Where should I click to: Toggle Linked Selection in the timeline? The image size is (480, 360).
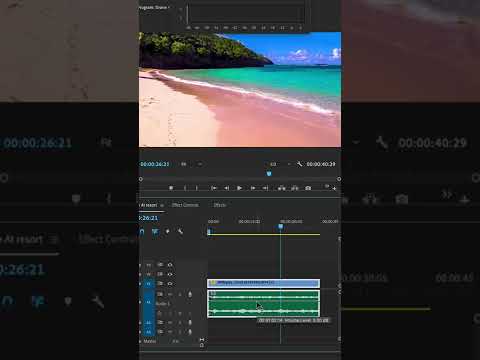coord(155,231)
